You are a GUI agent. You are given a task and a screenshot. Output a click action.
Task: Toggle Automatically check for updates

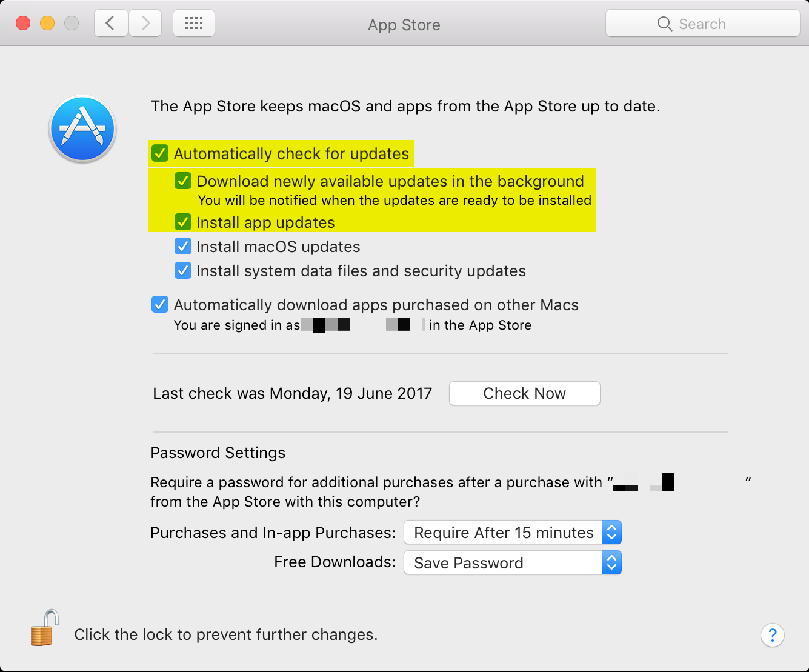pyautogui.click(x=160, y=153)
